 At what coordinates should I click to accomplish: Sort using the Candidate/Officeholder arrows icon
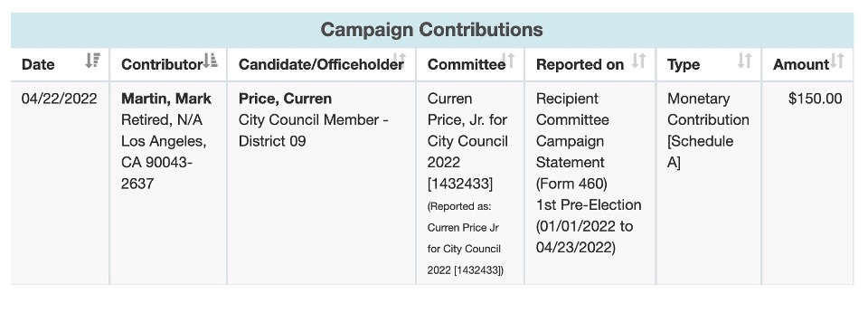(x=400, y=61)
